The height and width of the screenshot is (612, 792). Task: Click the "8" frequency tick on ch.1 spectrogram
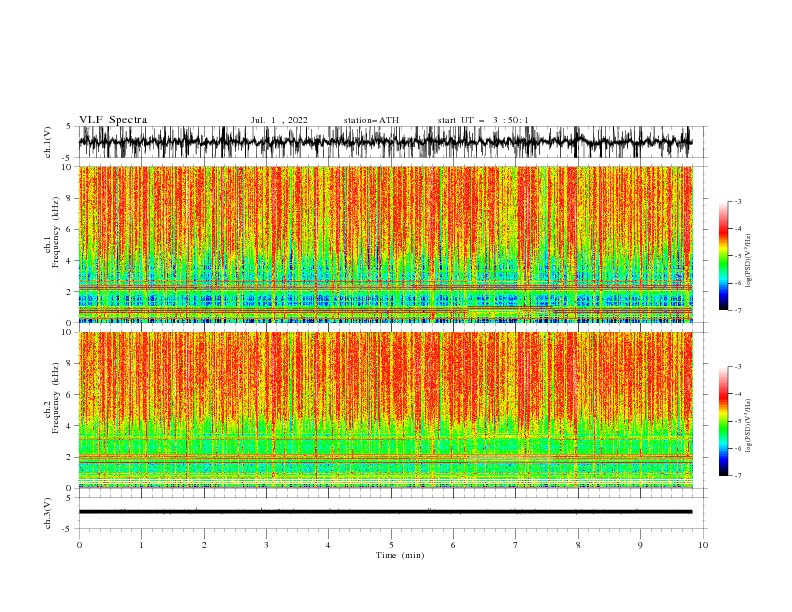pyautogui.click(x=69, y=198)
